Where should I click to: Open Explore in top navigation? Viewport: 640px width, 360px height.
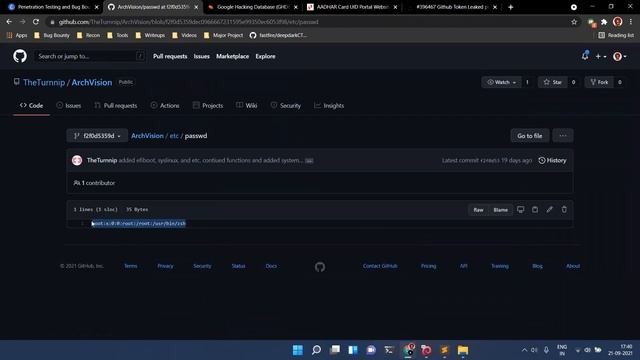tap(265, 56)
